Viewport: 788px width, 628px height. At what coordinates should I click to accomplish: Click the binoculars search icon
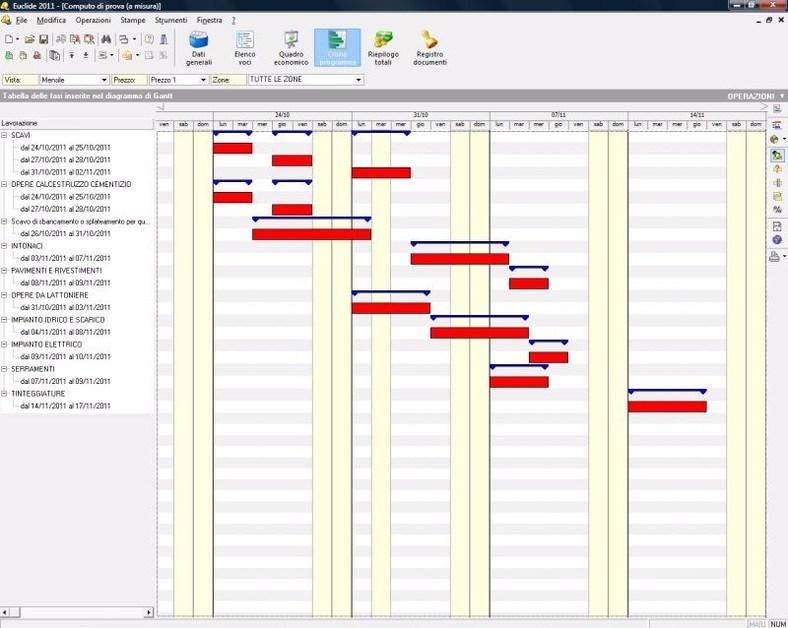[x=103, y=39]
